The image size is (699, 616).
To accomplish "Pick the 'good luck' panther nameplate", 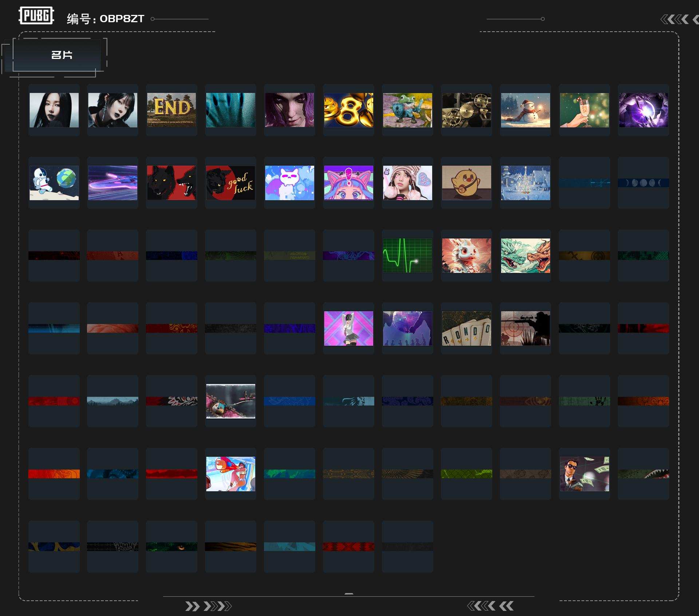I will [230, 183].
